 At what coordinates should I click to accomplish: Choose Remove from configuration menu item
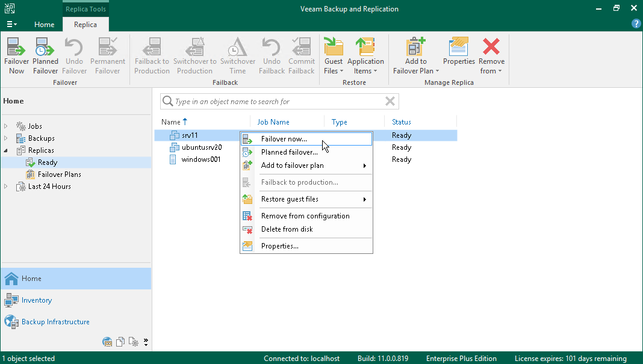(306, 216)
